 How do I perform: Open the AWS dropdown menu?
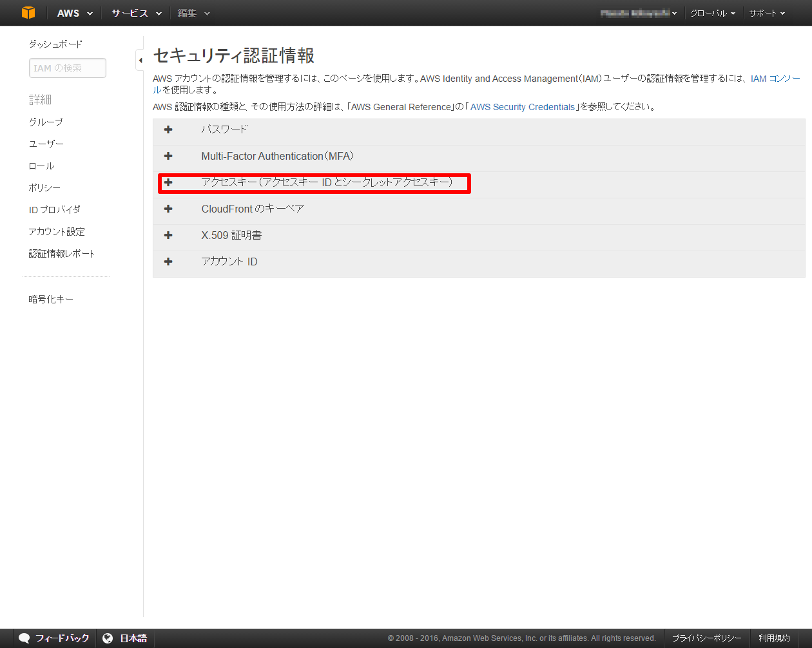tap(75, 13)
